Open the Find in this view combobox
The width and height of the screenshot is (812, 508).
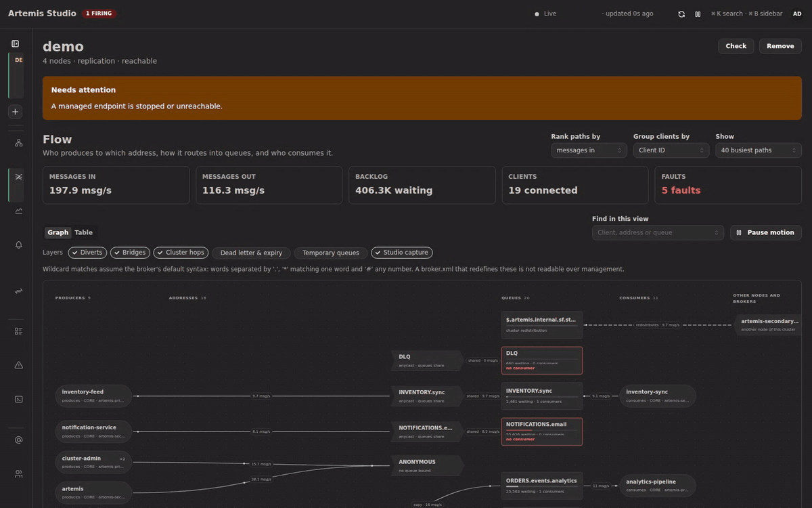pyautogui.click(x=658, y=232)
